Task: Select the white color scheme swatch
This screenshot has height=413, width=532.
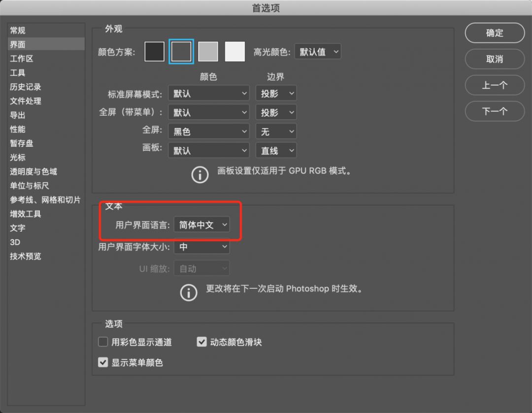Action: pos(235,51)
